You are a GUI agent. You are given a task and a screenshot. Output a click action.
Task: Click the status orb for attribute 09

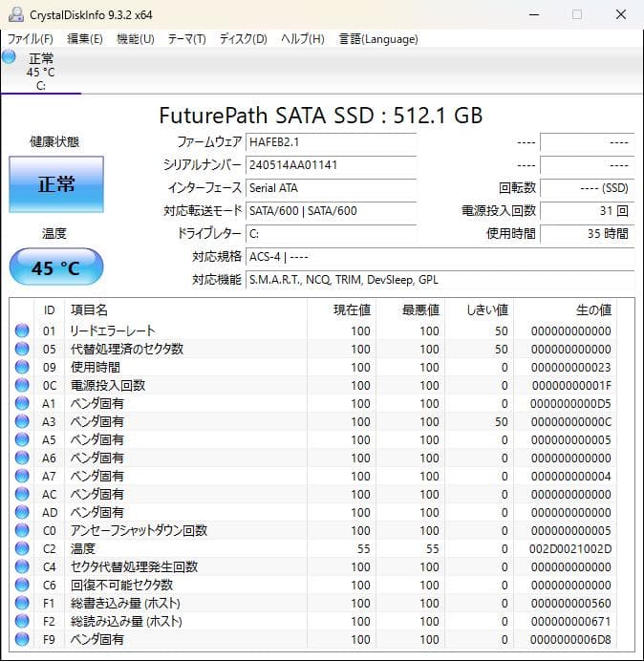pyautogui.click(x=22, y=367)
